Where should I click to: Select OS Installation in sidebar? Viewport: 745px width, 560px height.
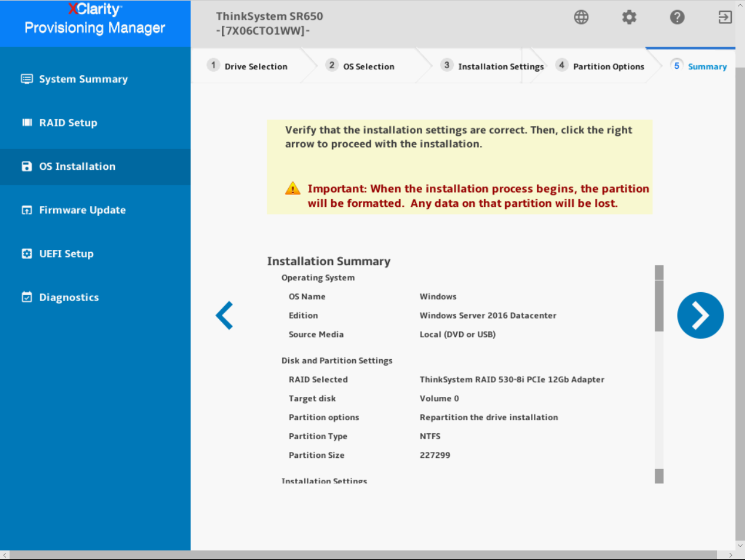click(x=95, y=166)
